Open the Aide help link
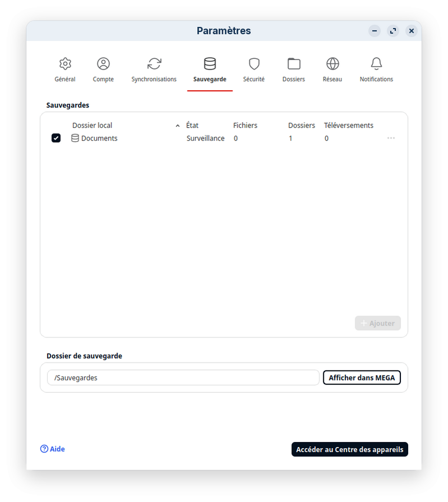The image size is (448, 502). coord(53,449)
